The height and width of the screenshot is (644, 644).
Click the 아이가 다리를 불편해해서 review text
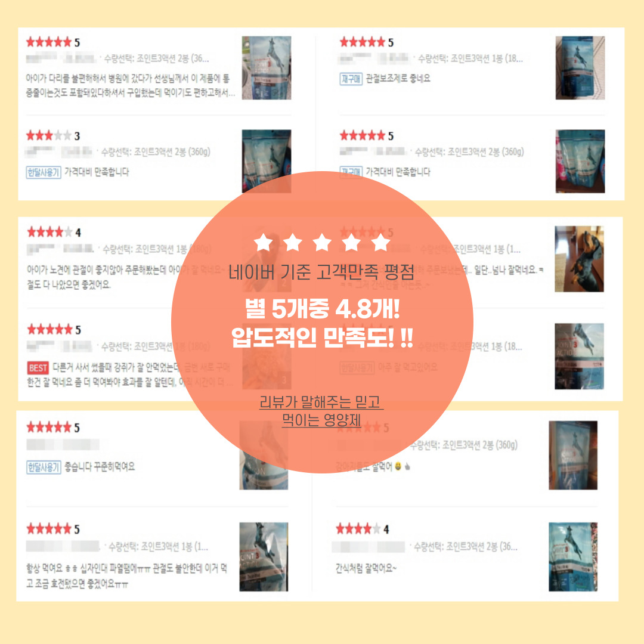130,86
